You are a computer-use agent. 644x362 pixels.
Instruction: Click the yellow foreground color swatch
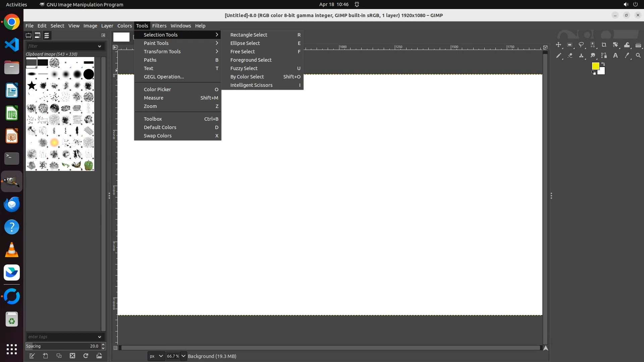tap(595, 66)
